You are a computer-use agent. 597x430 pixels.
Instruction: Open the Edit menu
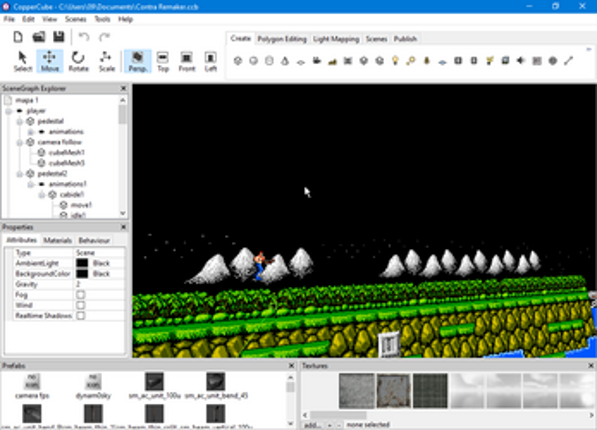pos(28,19)
